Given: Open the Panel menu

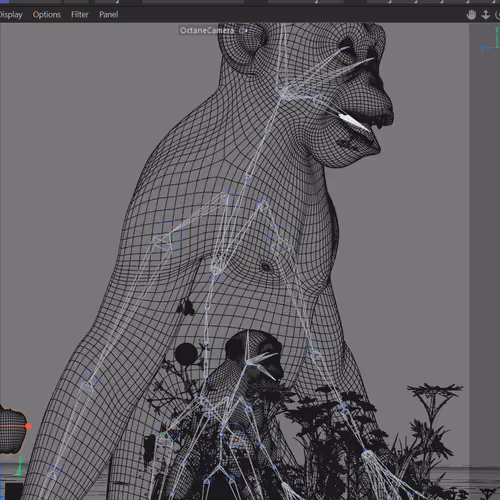Looking at the screenshot, I should click(109, 15).
